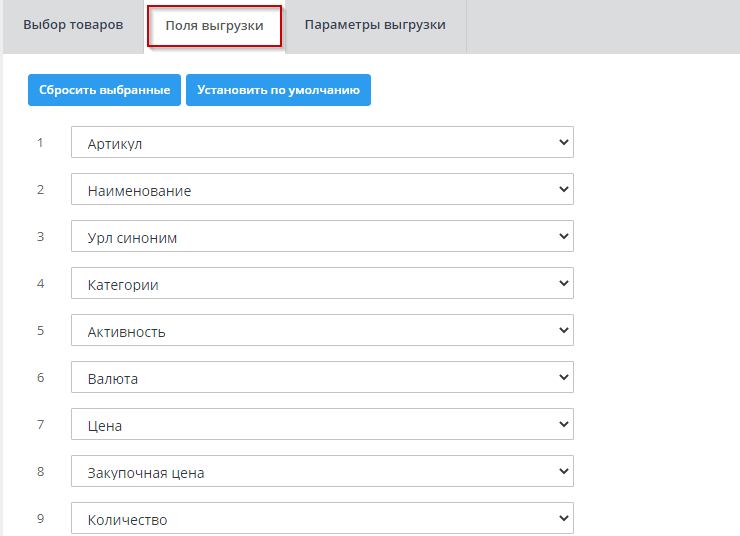Expand the Артикул field dropdown
The width and height of the screenshot is (740, 536).
pos(322,143)
